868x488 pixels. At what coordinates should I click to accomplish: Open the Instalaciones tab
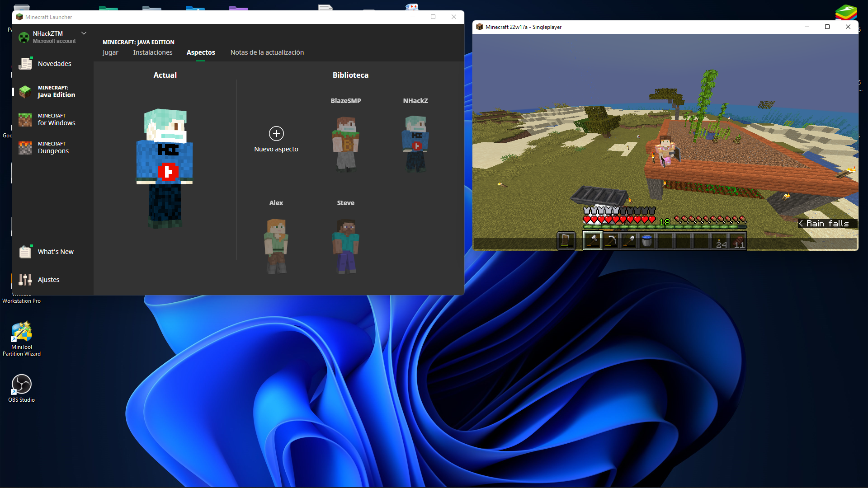click(x=152, y=52)
